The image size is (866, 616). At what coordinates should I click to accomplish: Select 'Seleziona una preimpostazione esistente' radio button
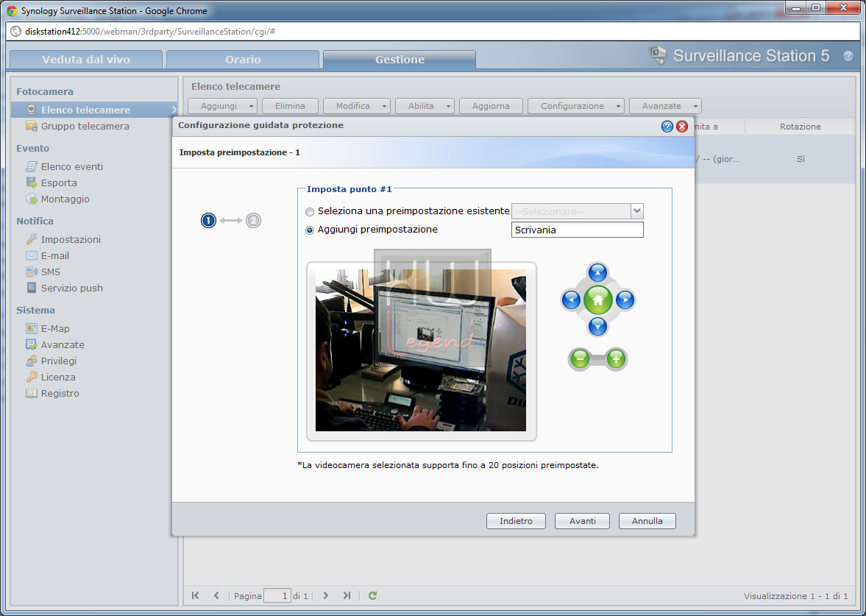pos(309,212)
